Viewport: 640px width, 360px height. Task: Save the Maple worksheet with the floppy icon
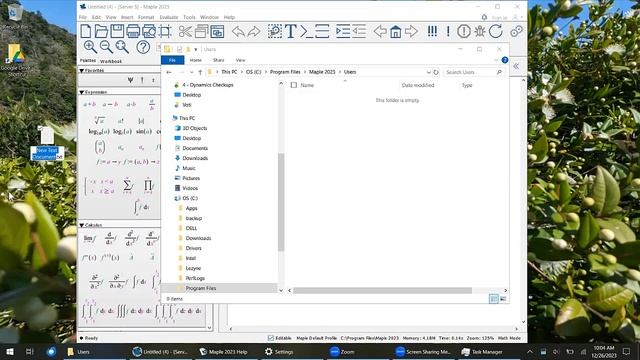(x=117, y=31)
